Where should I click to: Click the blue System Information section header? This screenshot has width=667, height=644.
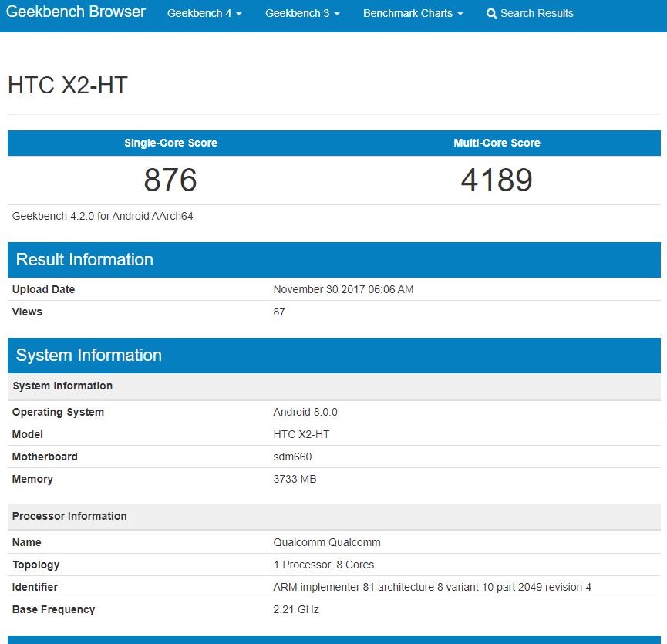pos(89,356)
